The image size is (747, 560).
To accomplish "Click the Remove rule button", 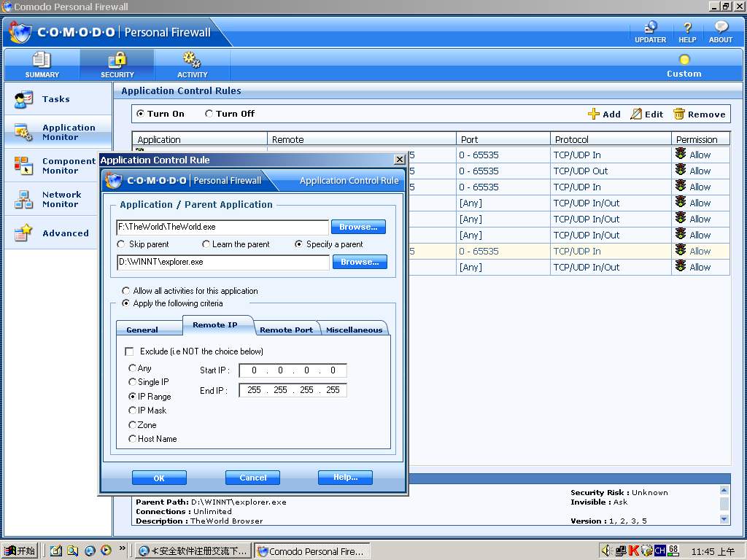I will coord(699,114).
